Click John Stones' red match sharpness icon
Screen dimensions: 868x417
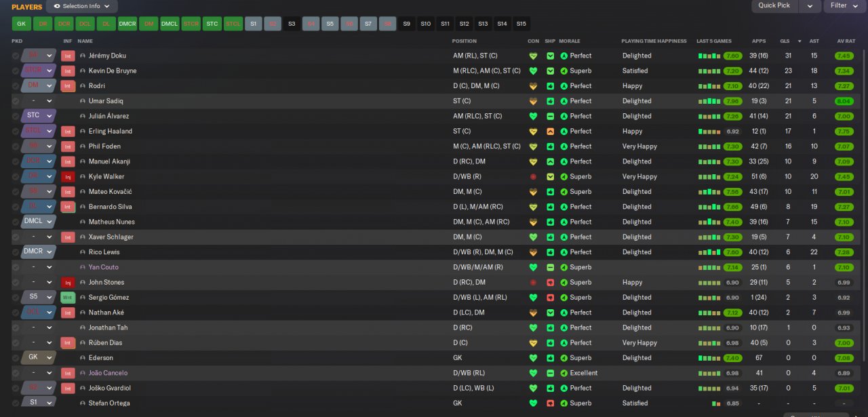(550, 282)
